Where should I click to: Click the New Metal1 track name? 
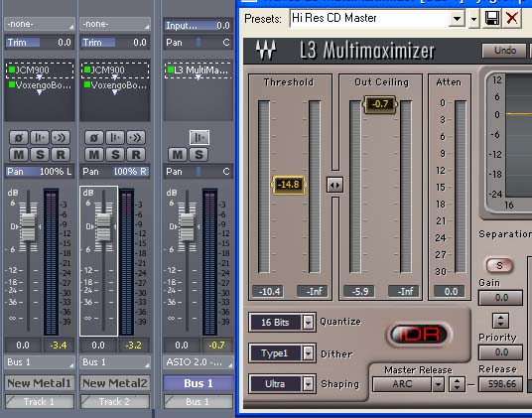[x=40, y=383]
